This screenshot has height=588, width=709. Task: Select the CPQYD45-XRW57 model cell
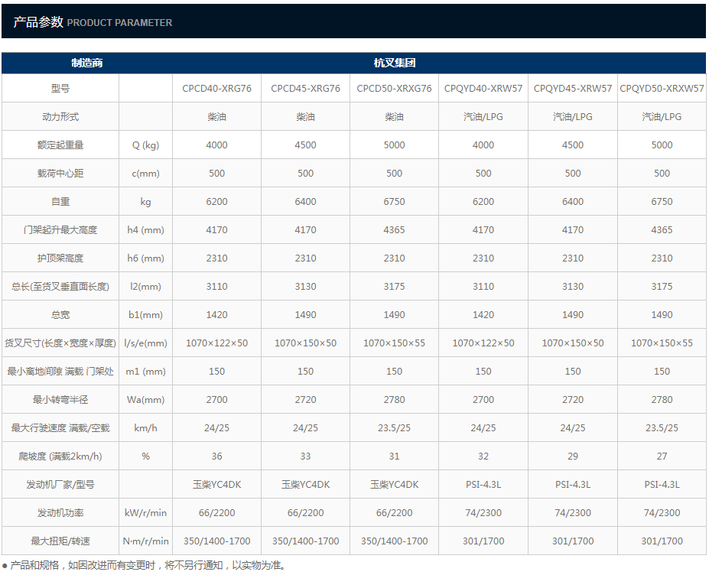point(573,88)
